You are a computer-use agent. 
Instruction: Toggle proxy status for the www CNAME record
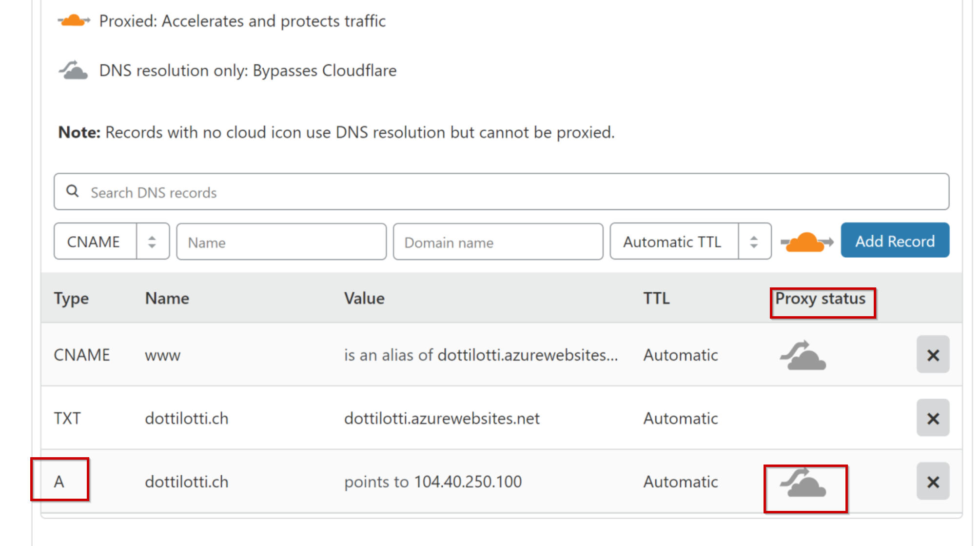point(804,355)
